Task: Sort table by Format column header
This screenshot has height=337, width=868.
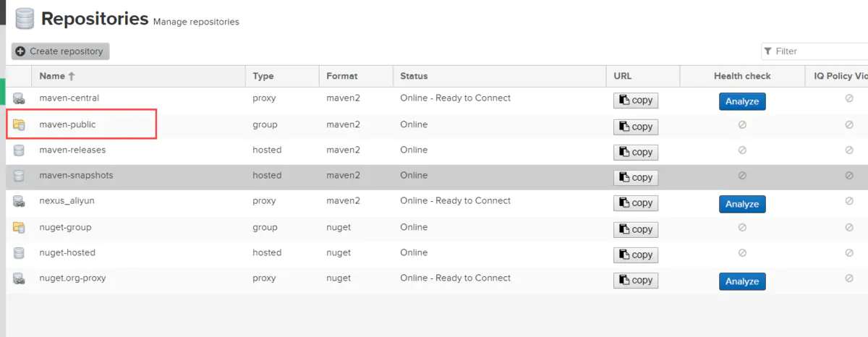Action: (342, 76)
